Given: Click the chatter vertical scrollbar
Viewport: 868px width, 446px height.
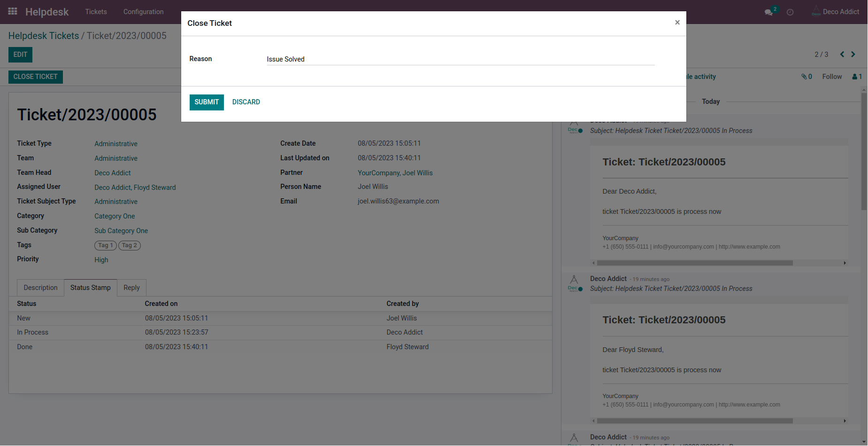Looking at the screenshot, I should tap(864, 151).
